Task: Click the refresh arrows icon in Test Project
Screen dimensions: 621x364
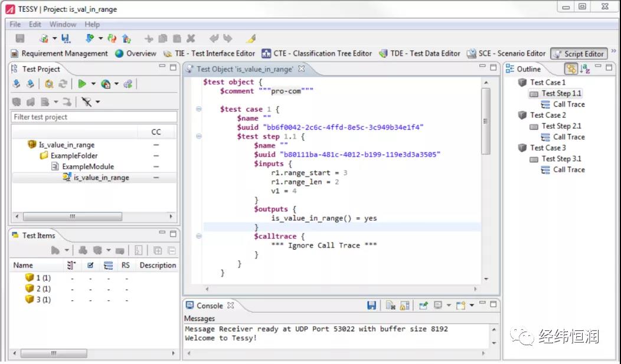Action: [63, 84]
